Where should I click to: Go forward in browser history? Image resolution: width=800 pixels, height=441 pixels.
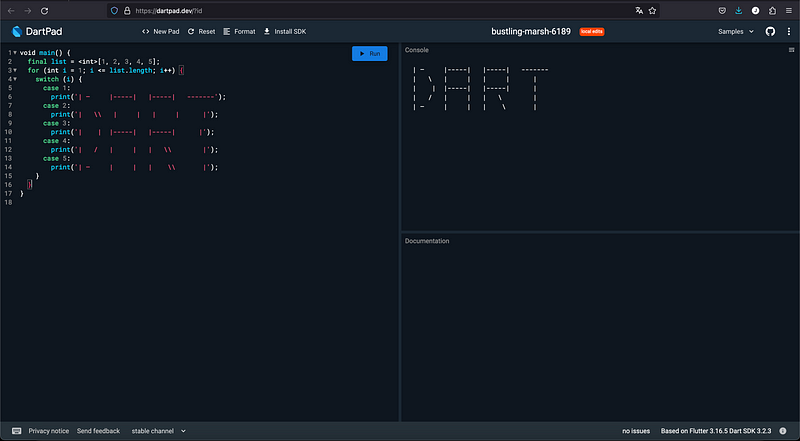click(x=28, y=11)
